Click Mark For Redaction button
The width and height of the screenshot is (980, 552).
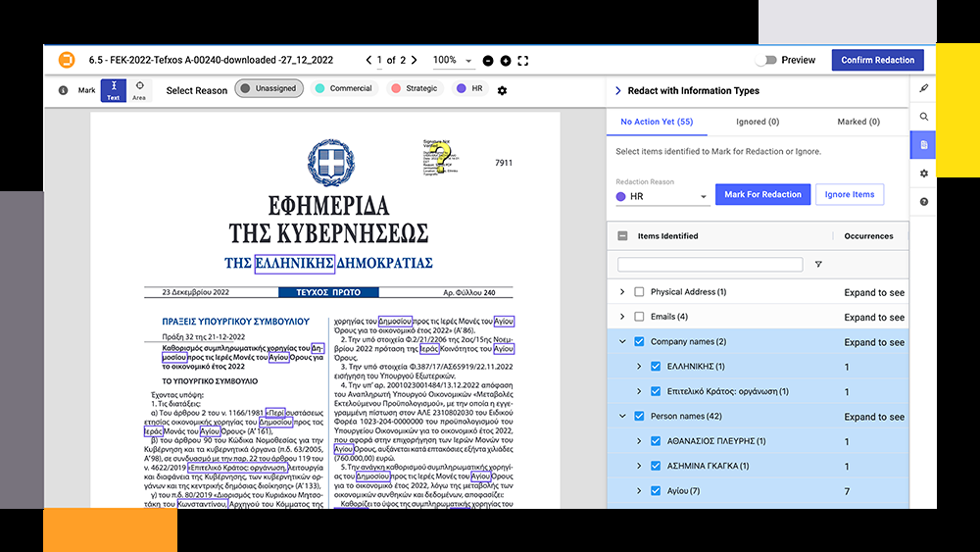coord(762,194)
